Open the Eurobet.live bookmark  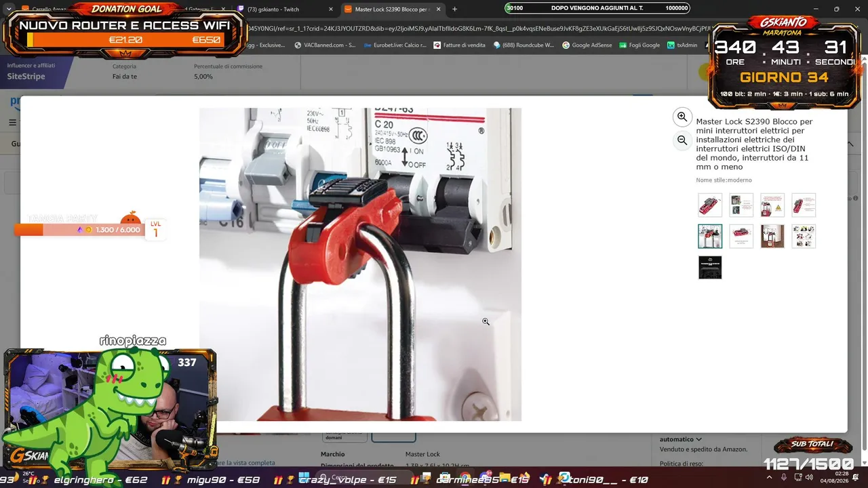395,45
